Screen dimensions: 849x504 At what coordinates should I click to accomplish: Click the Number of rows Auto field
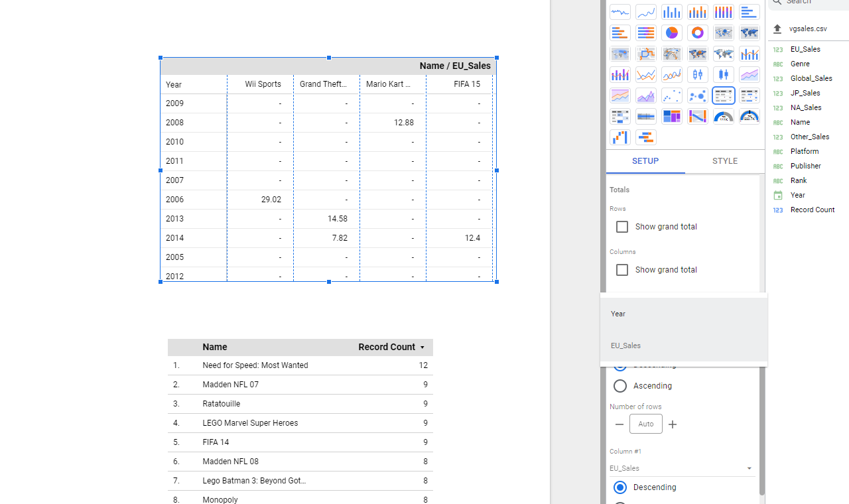pos(646,424)
